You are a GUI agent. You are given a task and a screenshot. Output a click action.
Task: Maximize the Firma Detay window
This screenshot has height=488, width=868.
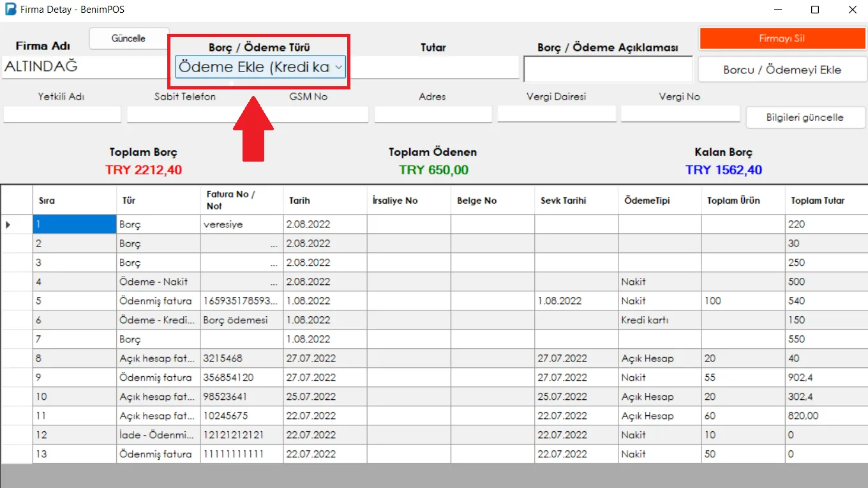click(815, 10)
